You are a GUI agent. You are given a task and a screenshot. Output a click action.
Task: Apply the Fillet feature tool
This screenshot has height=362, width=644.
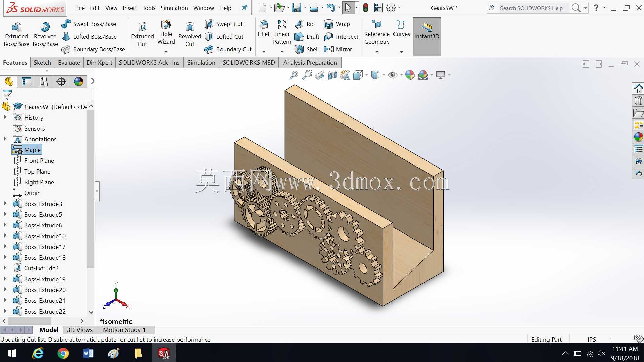(x=264, y=29)
